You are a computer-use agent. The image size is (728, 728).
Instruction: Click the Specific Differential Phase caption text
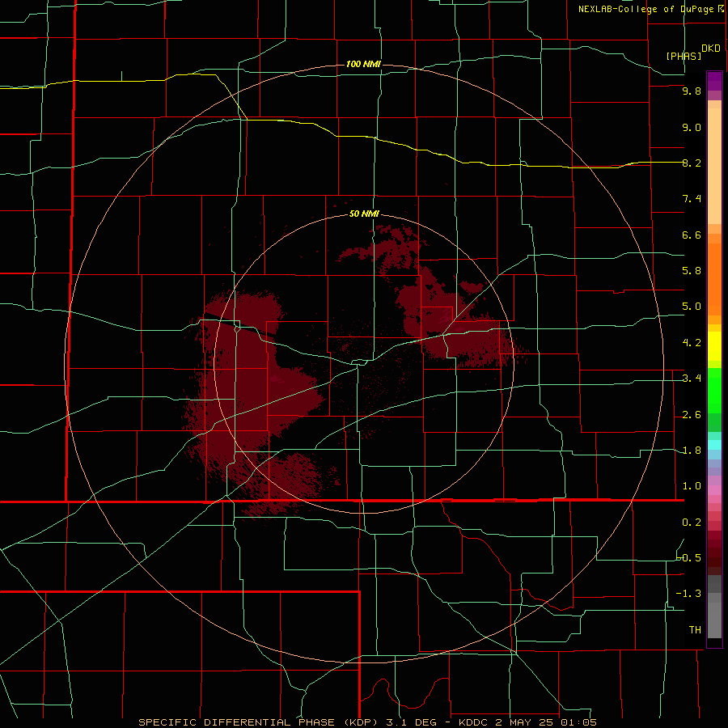366,722
